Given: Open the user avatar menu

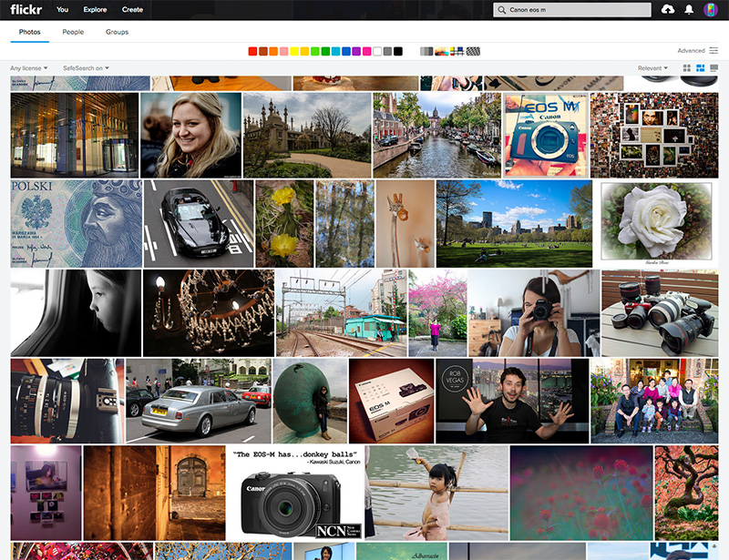Looking at the screenshot, I should pos(711,9).
